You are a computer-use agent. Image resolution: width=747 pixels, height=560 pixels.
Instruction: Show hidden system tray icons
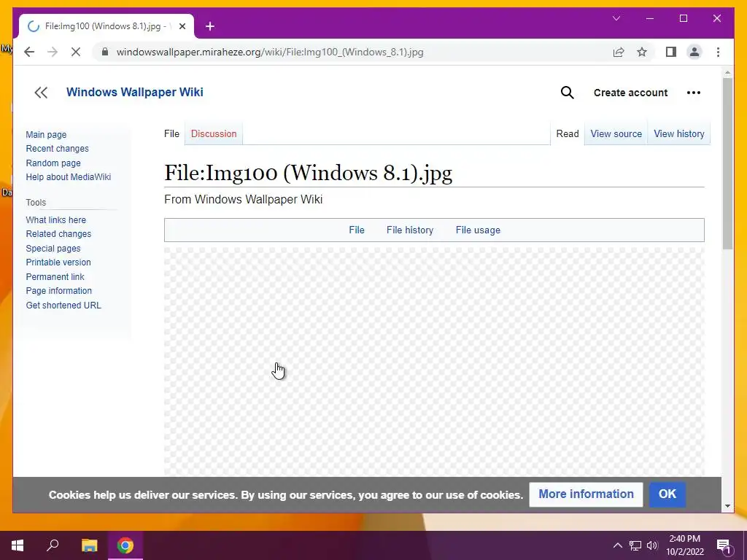[x=617, y=545]
